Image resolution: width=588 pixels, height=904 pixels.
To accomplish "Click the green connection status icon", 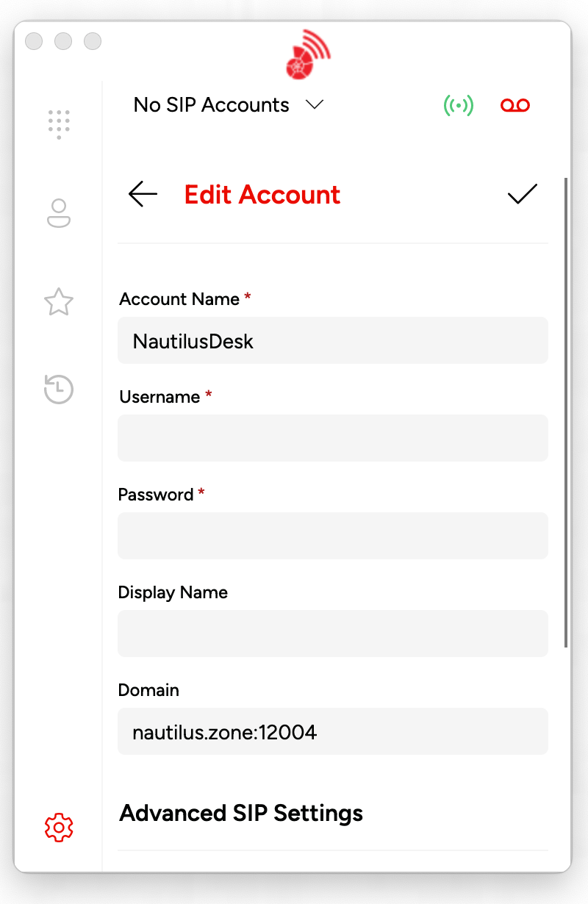I will (x=459, y=106).
